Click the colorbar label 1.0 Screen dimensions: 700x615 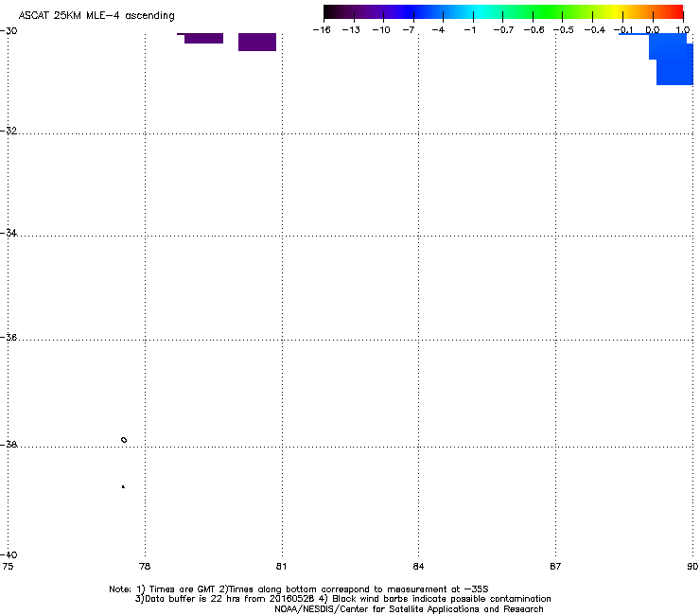[683, 30]
